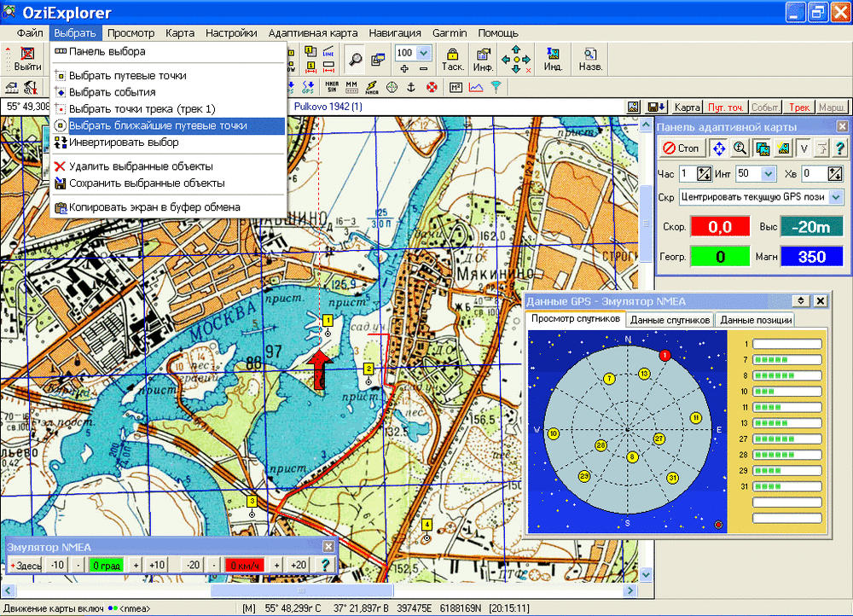This screenshot has height=616, width=853.
Task: Click the magnifier 'f' find icon in adaptive panel
Action: coord(740,148)
